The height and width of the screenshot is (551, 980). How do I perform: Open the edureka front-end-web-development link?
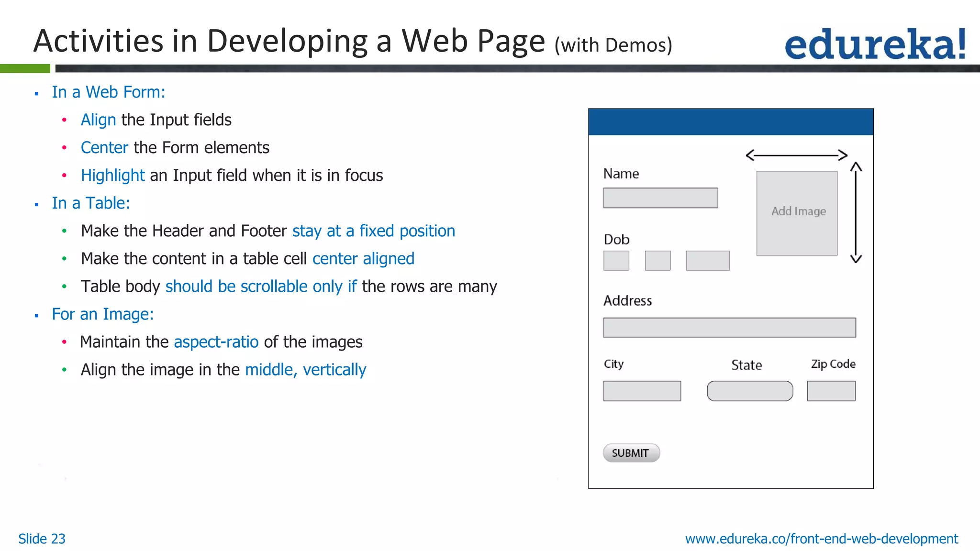point(822,539)
